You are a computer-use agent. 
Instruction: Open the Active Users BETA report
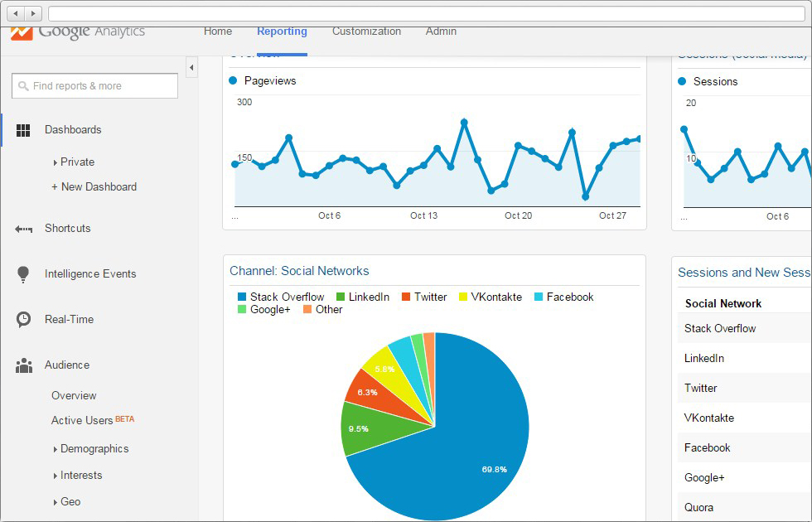pos(92,420)
